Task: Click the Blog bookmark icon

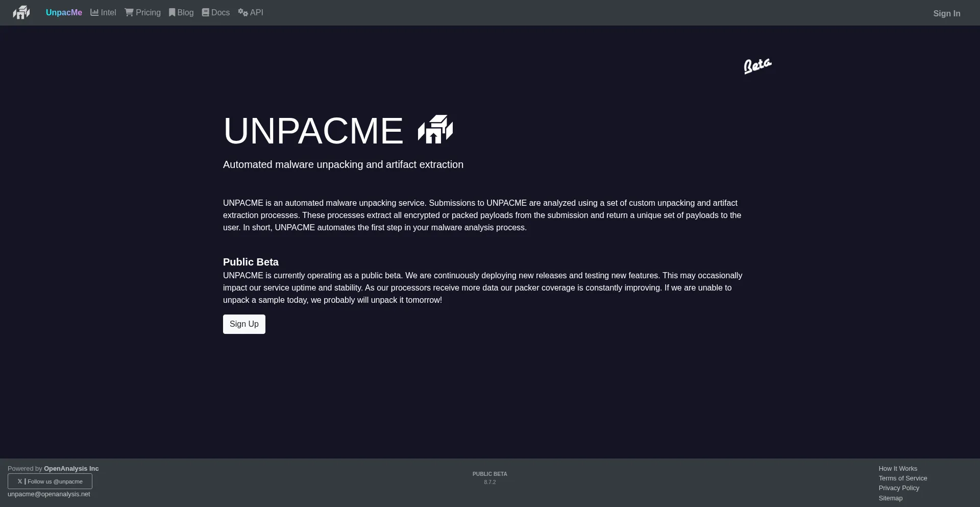Action: [172, 12]
